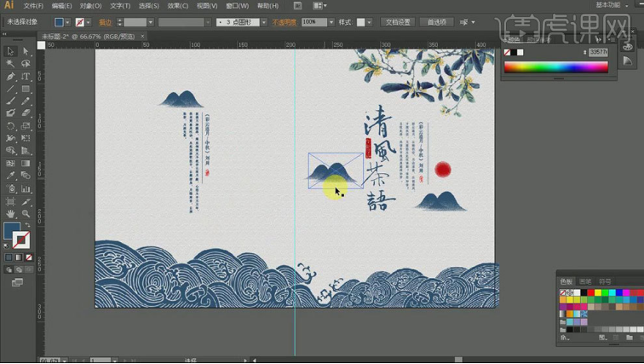Select the Magic Wand tool
Screen dimensions: 644x364
point(11,64)
